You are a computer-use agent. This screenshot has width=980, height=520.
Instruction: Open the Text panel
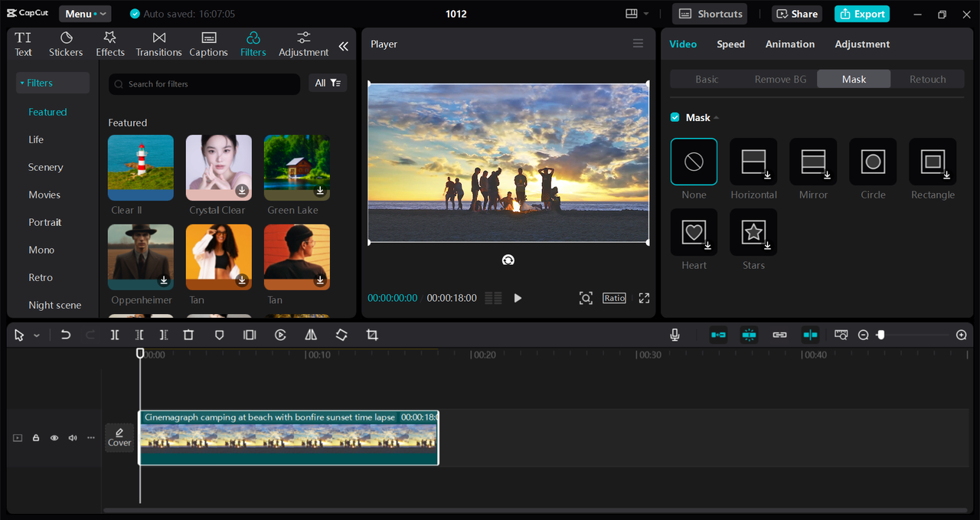(23, 44)
